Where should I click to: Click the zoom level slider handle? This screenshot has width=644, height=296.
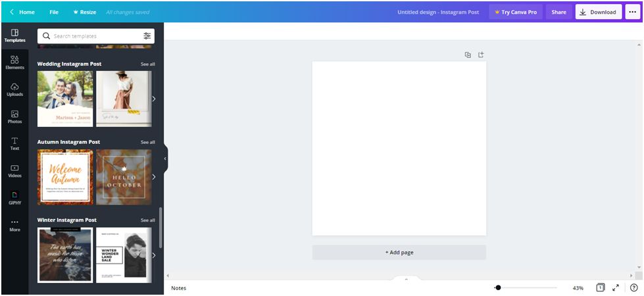[x=498, y=288]
